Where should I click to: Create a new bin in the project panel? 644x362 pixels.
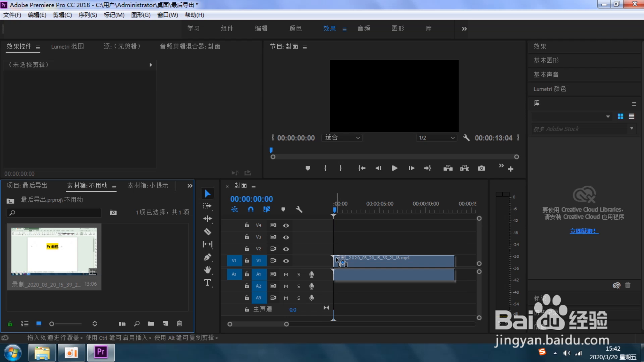point(151,324)
